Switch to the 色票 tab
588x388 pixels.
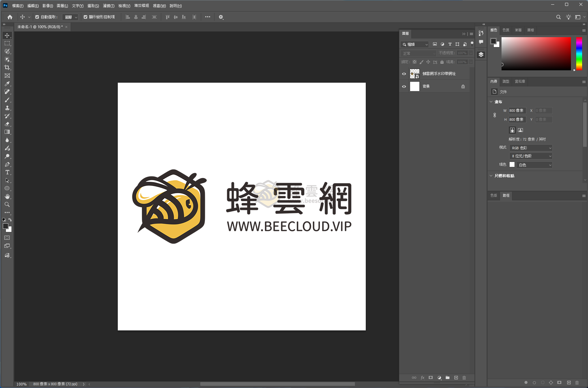[x=506, y=30]
